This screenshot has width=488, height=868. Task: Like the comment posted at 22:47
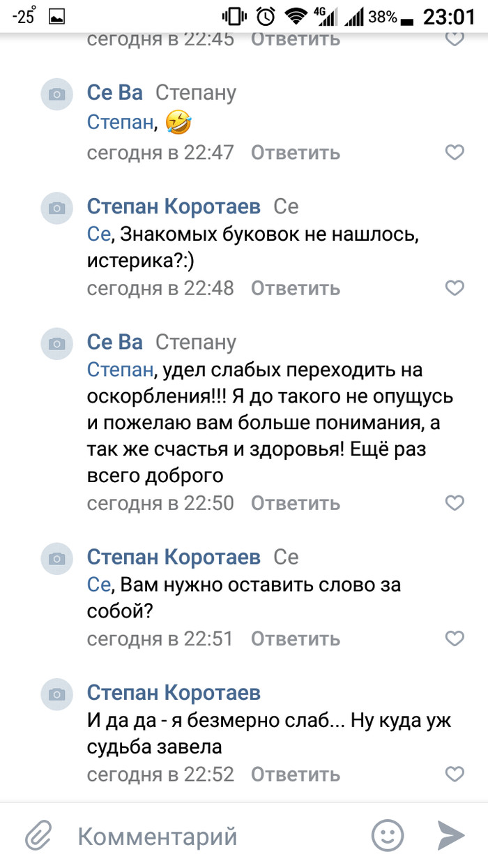pyautogui.click(x=455, y=152)
